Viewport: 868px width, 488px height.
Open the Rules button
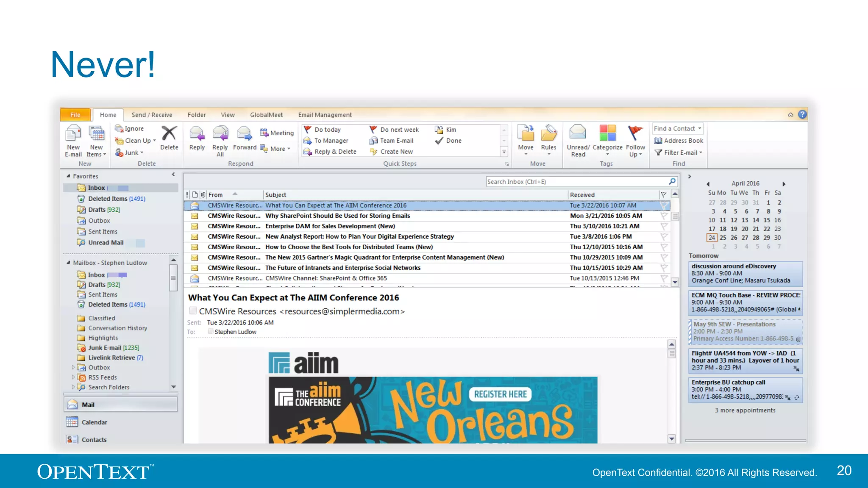(548, 140)
